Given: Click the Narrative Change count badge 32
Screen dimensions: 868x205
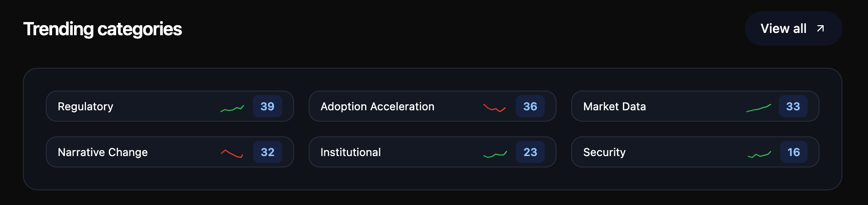Looking at the screenshot, I should [x=268, y=152].
